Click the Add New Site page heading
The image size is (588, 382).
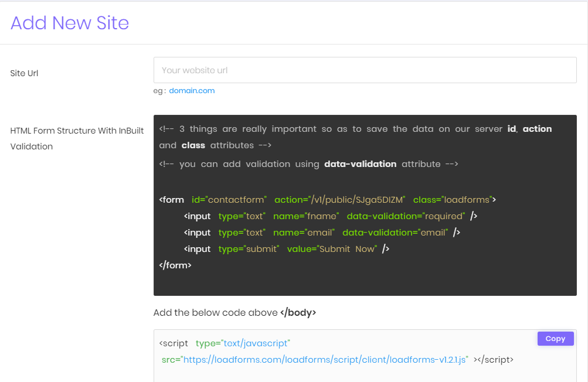point(69,23)
